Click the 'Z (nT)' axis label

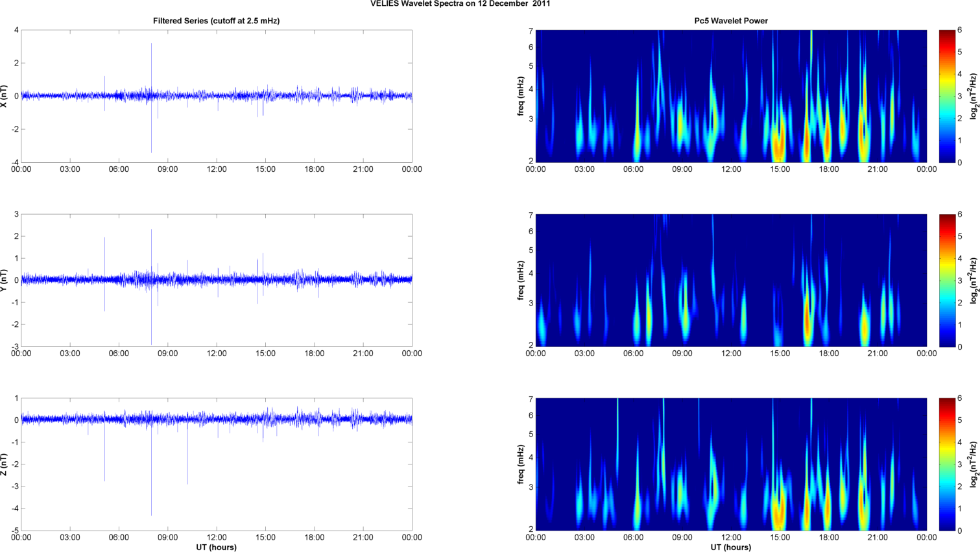pyautogui.click(x=5, y=464)
